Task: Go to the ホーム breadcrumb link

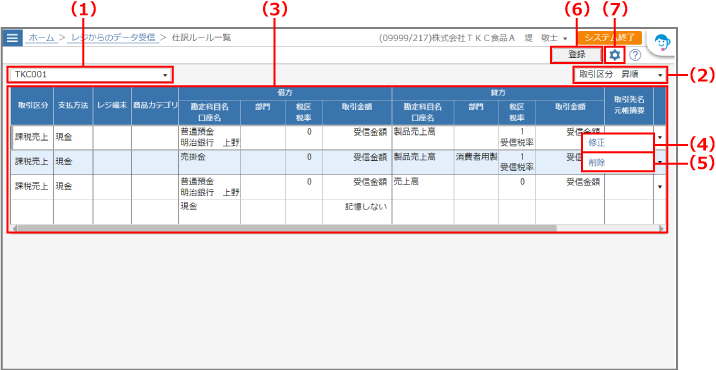Action: click(x=42, y=38)
